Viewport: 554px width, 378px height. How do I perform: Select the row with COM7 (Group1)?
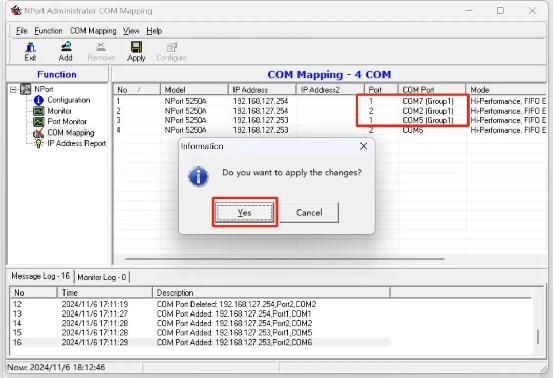[x=330, y=101]
